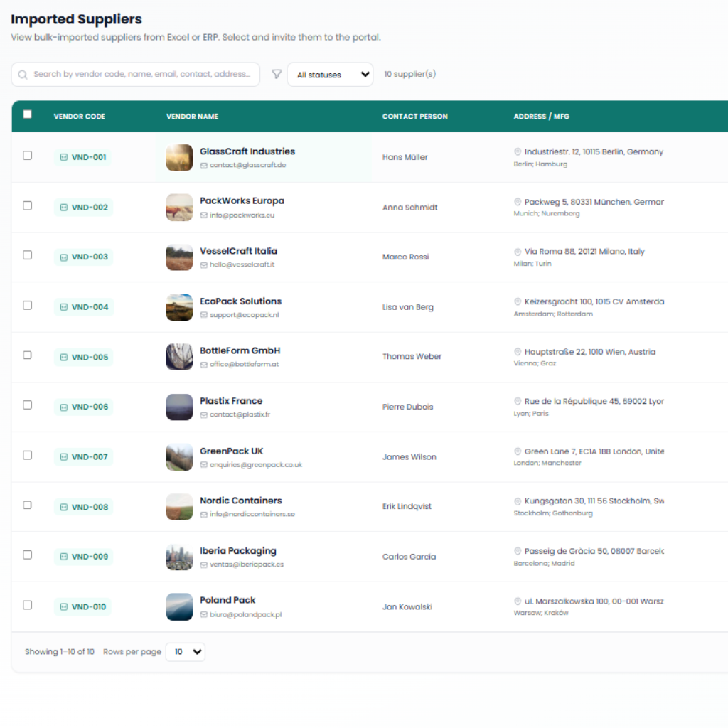Click location pin for Industriestr. 12 address

click(518, 151)
